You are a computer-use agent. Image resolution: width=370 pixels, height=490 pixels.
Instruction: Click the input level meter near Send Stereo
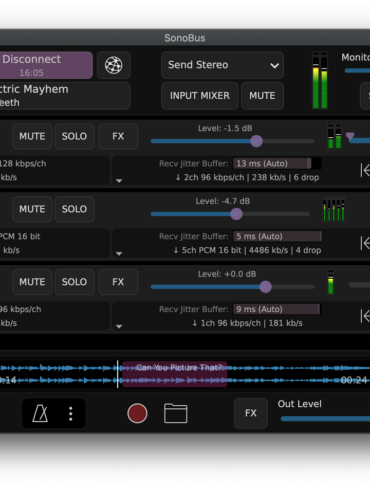point(320,80)
